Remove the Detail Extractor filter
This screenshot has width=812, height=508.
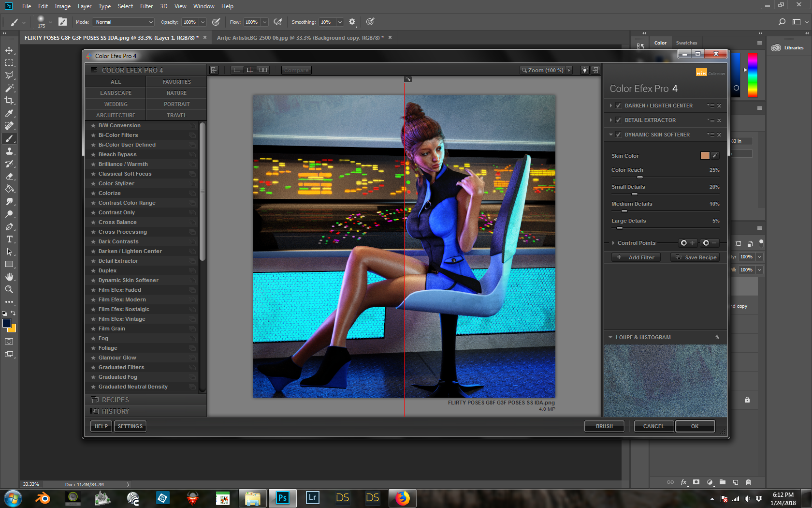click(x=719, y=120)
